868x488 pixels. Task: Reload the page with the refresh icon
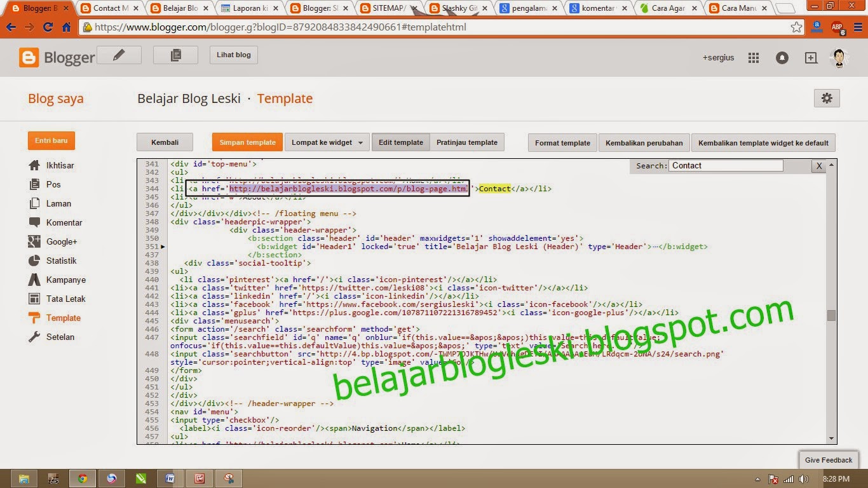point(48,27)
